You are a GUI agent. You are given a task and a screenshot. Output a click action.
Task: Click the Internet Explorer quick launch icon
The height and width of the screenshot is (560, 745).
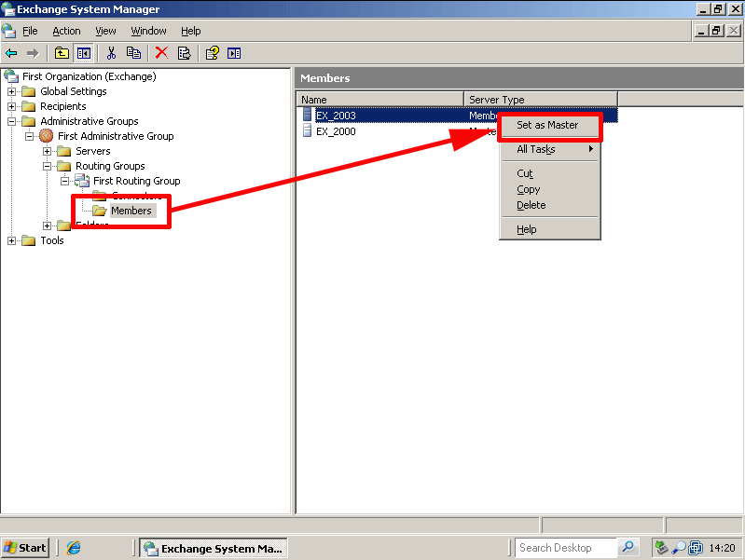74,548
